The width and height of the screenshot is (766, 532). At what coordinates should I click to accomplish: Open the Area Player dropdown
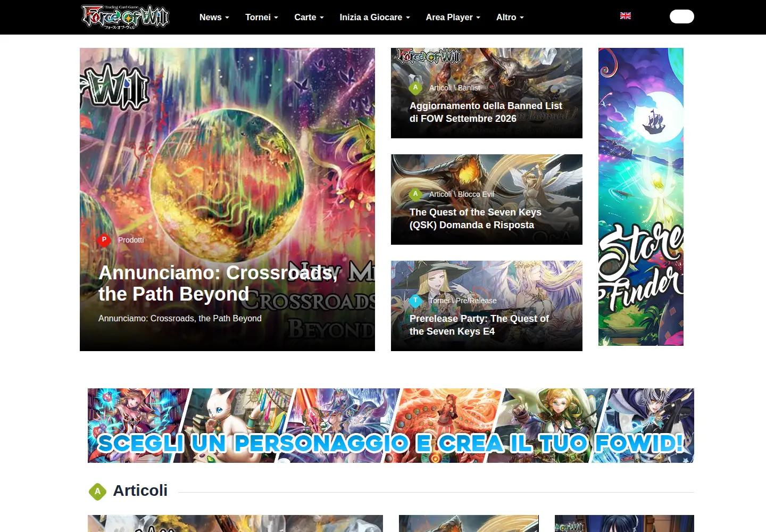pyautogui.click(x=453, y=17)
